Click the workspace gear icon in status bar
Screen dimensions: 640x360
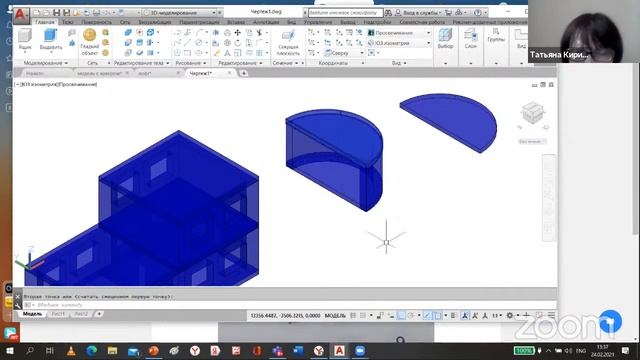[510, 316]
